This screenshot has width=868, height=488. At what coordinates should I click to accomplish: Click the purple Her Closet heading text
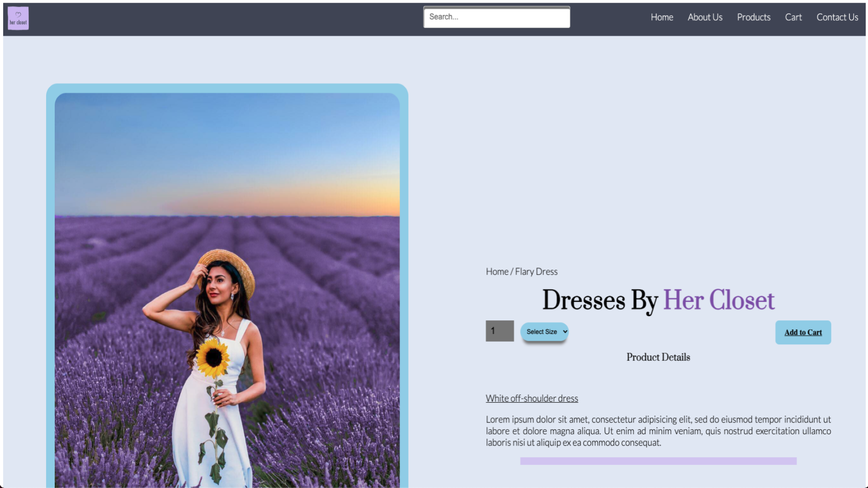[719, 300]
